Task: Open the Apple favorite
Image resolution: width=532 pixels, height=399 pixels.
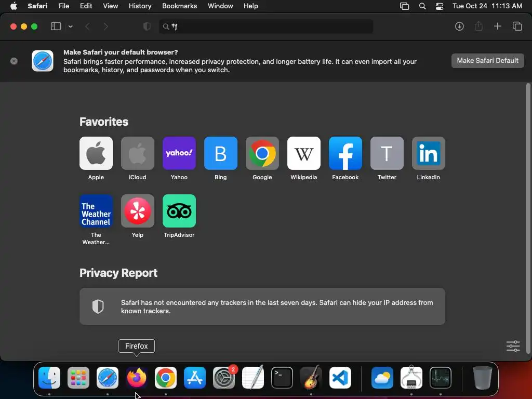Action: coord(96,153)
